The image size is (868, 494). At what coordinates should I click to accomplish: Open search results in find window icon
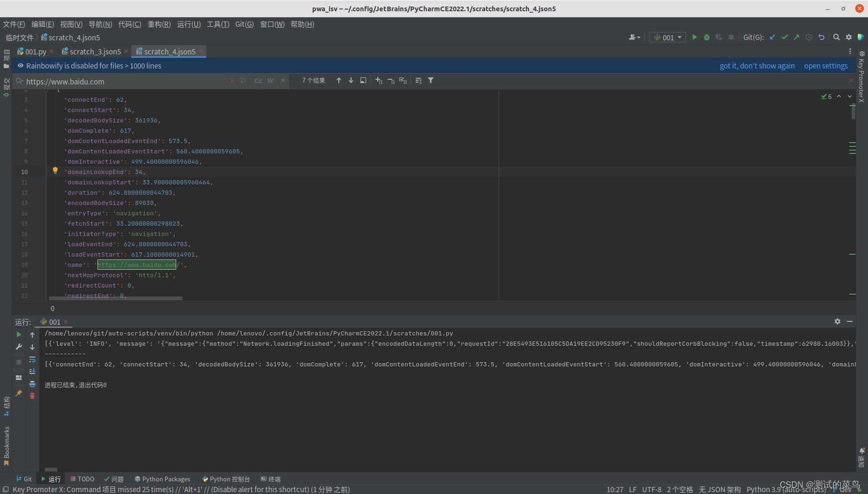363,81
